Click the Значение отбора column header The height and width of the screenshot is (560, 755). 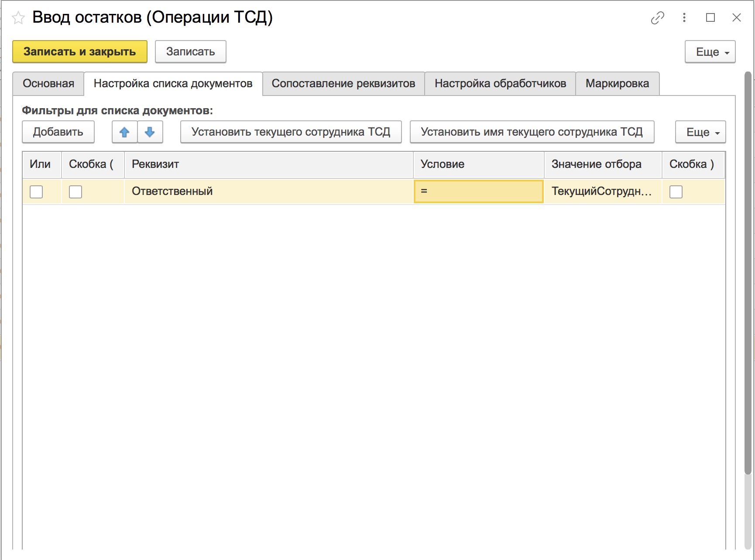tap(603, 164)
